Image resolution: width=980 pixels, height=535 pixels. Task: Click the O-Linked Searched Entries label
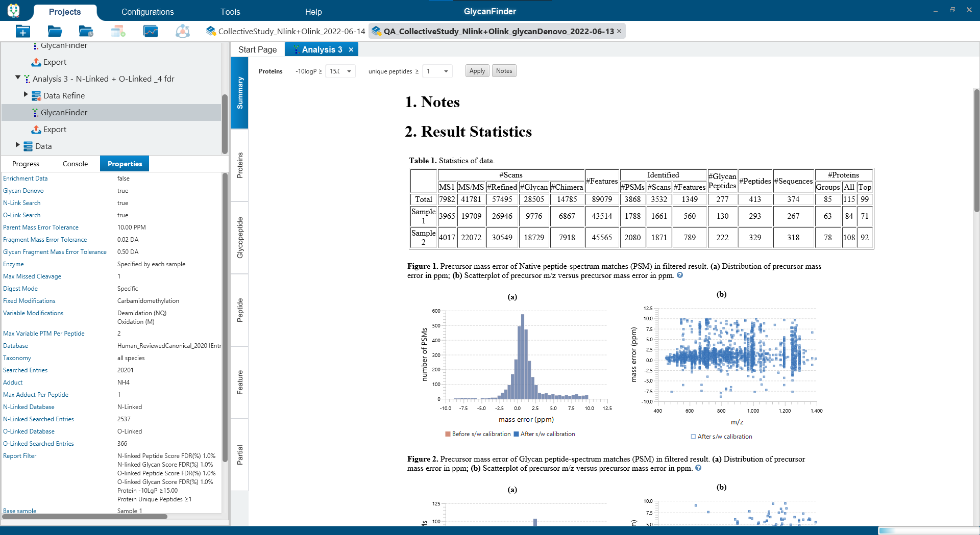click(38, 444)
